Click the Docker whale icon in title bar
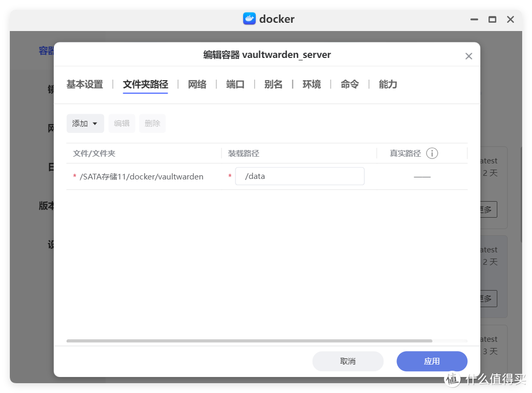Screen dimensions: 532x393 click(249, 19)
